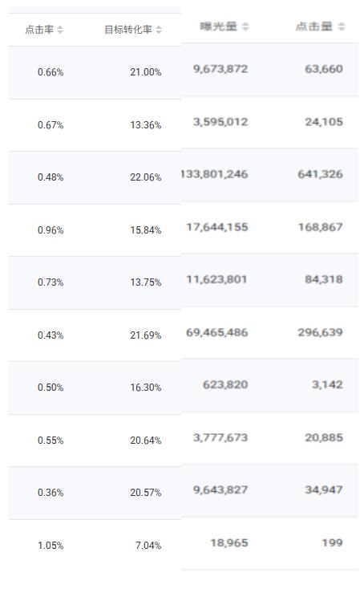This screenshot has width=364, height=601.
Task: Select the click count 20,885
Action: (x=324, y=438)
